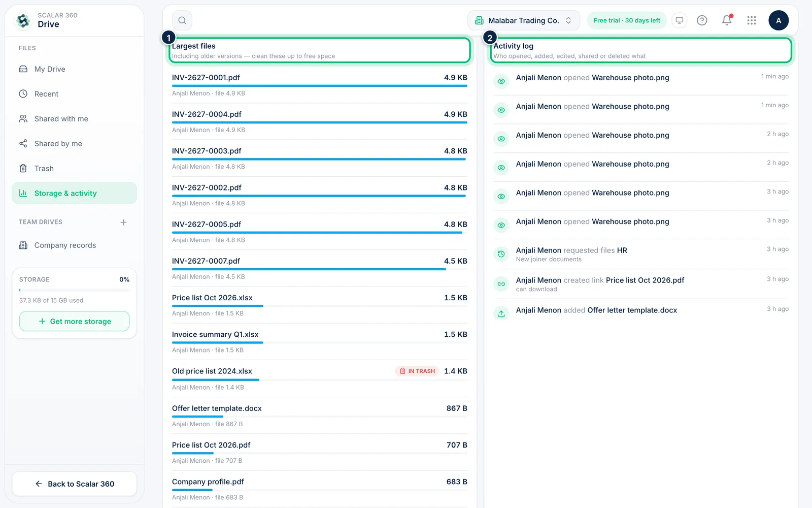Click the size bar under INV-2627-0007.pdf
The width and height of the screenshot is (812, 508).
[x=320, y=269]
